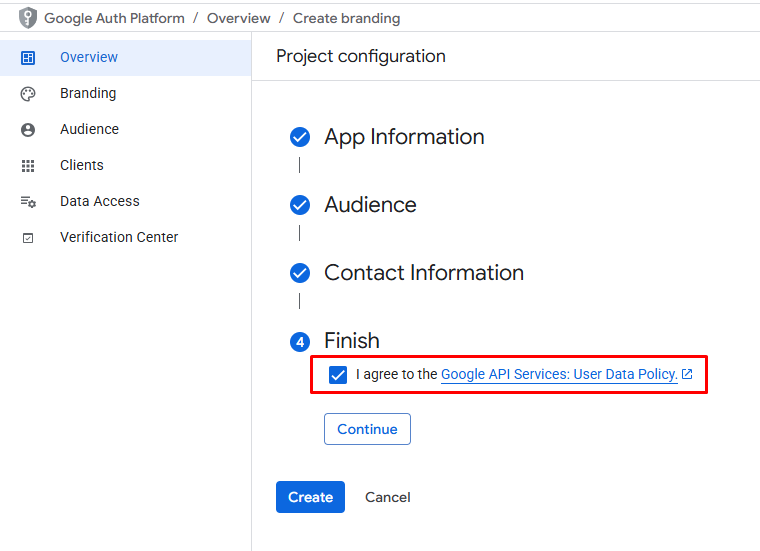Click the external link icon after User Data Policy
The height and width of the screenshot is (551, 760).
687,374
